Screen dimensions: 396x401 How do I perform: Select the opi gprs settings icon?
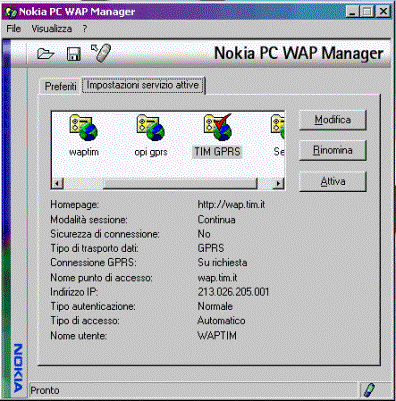coord(151,128)
